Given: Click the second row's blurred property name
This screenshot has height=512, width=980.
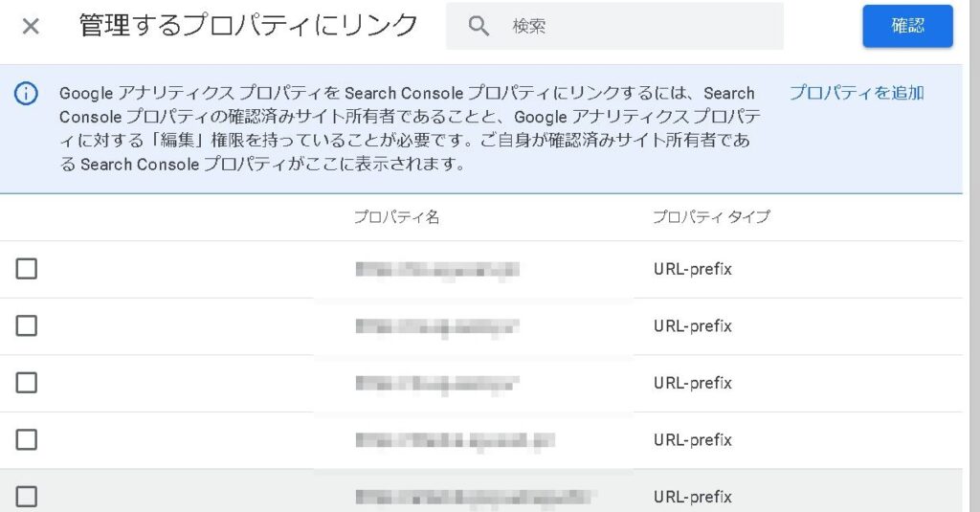Looking at the screenshot, I should (x=436, y=326).
